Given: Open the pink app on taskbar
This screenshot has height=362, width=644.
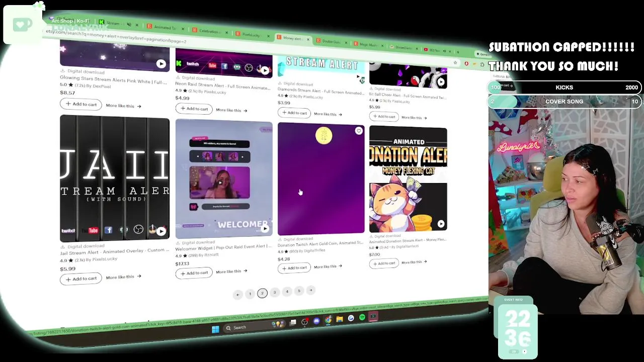Looking at the screenshot, I should tap(373, 317).
